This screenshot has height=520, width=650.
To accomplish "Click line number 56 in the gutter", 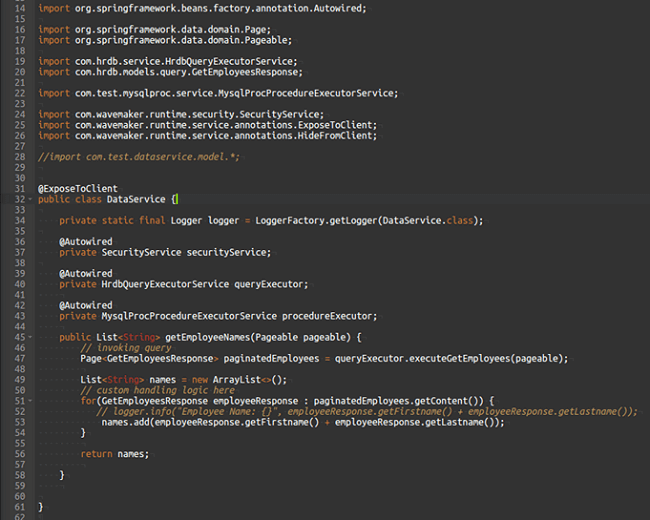I will coord(18,454).
